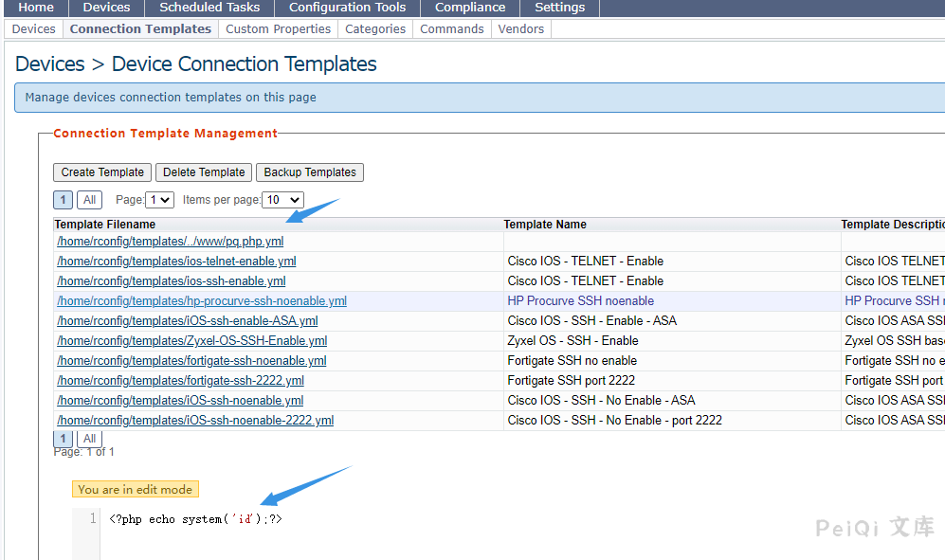Open the Home menu
Screen dimensions: 945x560
coord(36,8)
